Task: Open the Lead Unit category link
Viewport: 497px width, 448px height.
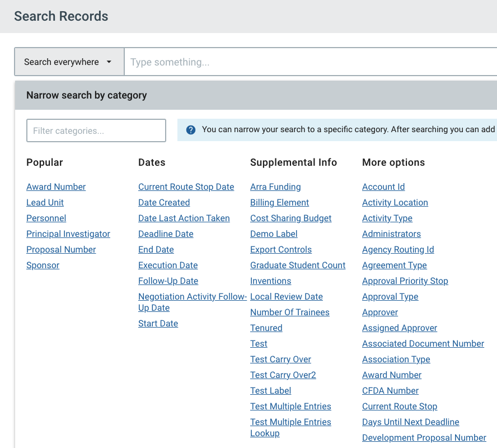Action: coord(45,203)
